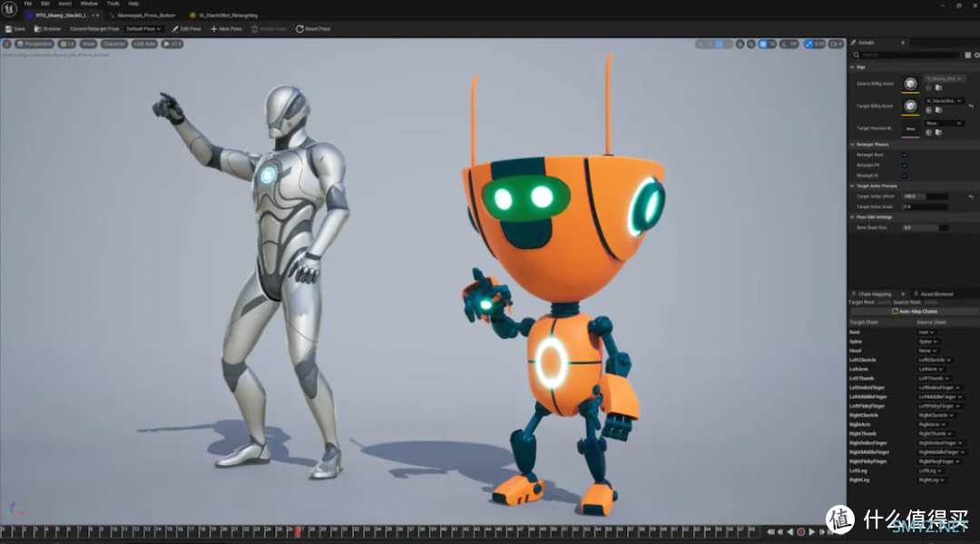Reset Target Actor Offset to default arrow
Image resolution: width=980 pixels, height=544 pixels.
tap(971, 196)
